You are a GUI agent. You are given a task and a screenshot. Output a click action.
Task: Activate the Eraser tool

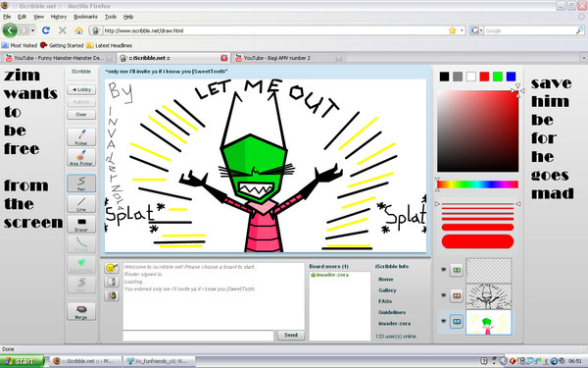tap(81, 224)
